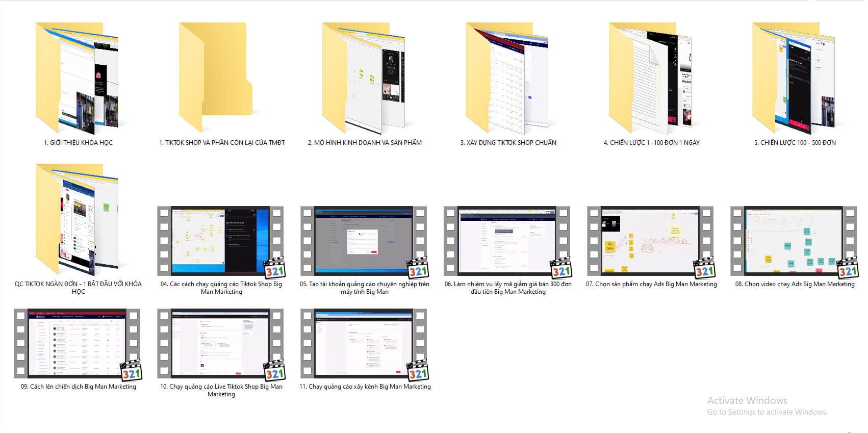This screenshot has width=868, height=433.
Task: Click name '10. Chạy quảng cáo Live Tiktok Shop Big Man Marketing'
Action: pyautogui.click(x=221, y=390)
